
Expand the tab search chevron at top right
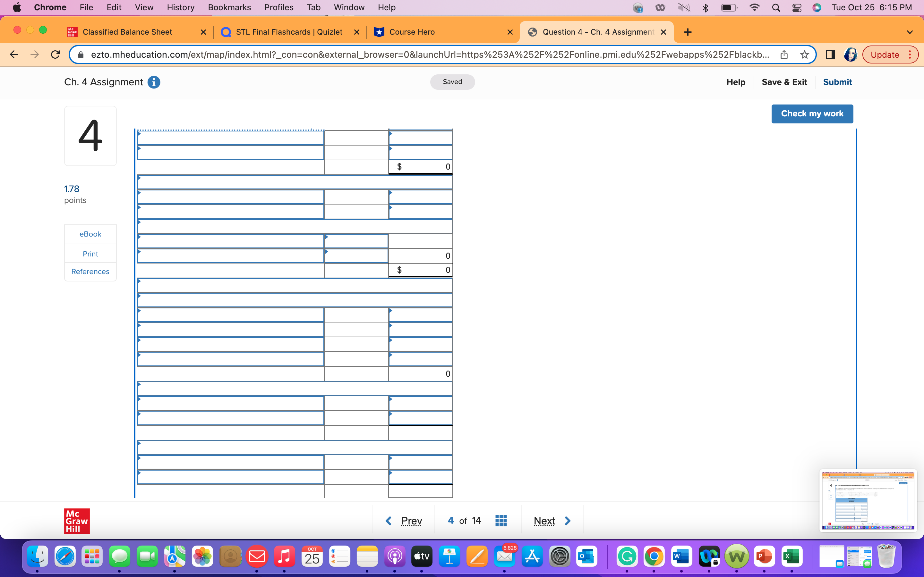(910, 32)
